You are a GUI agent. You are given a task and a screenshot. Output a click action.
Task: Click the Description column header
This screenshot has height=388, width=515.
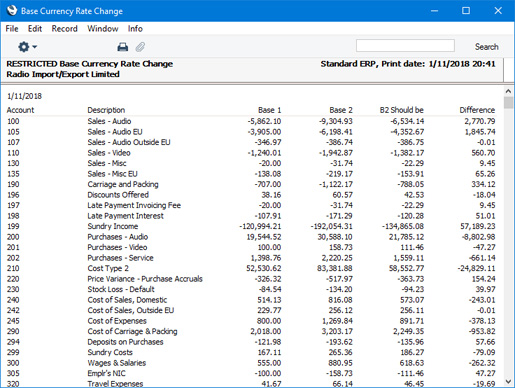tap(106, 110)
